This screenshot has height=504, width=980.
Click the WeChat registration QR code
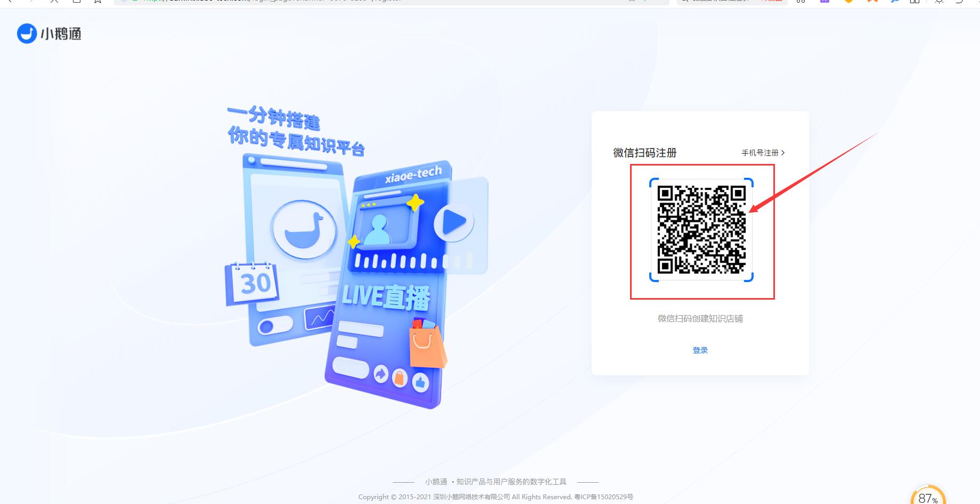[701, 229]
